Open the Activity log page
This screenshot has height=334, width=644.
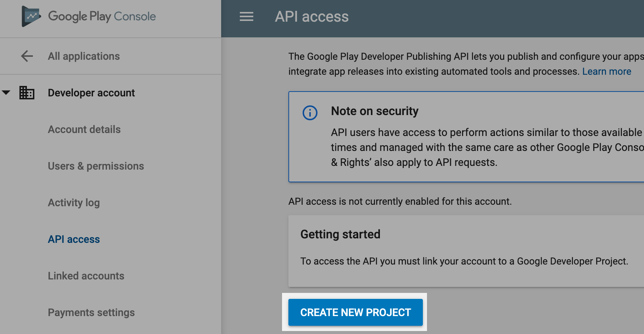(x=74, y=202)
